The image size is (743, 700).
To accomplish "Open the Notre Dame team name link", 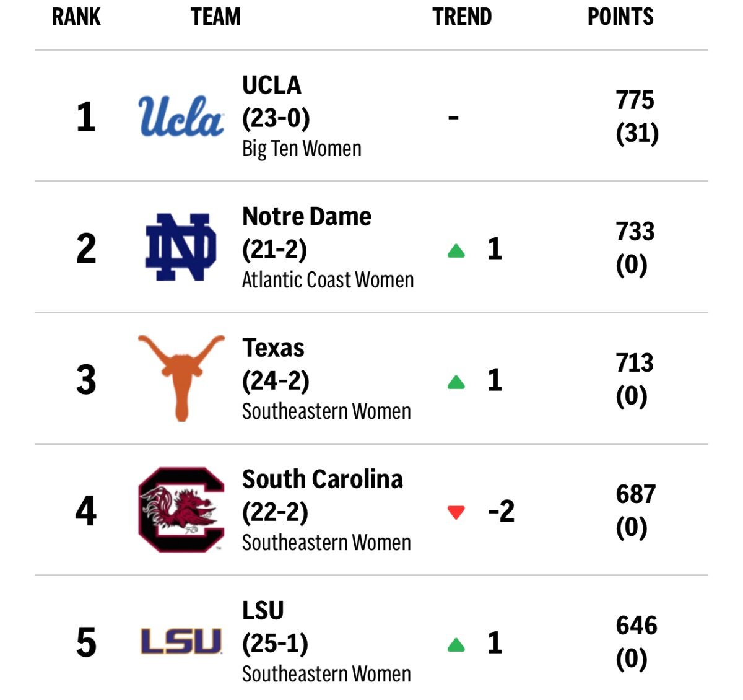I will pyautogui.click(x=306, y=217).
